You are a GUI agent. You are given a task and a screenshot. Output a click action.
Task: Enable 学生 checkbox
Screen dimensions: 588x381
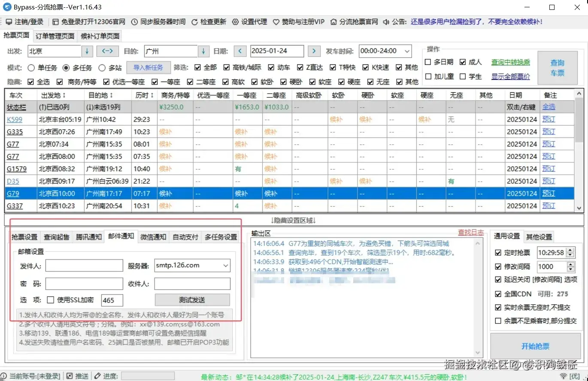463,76
